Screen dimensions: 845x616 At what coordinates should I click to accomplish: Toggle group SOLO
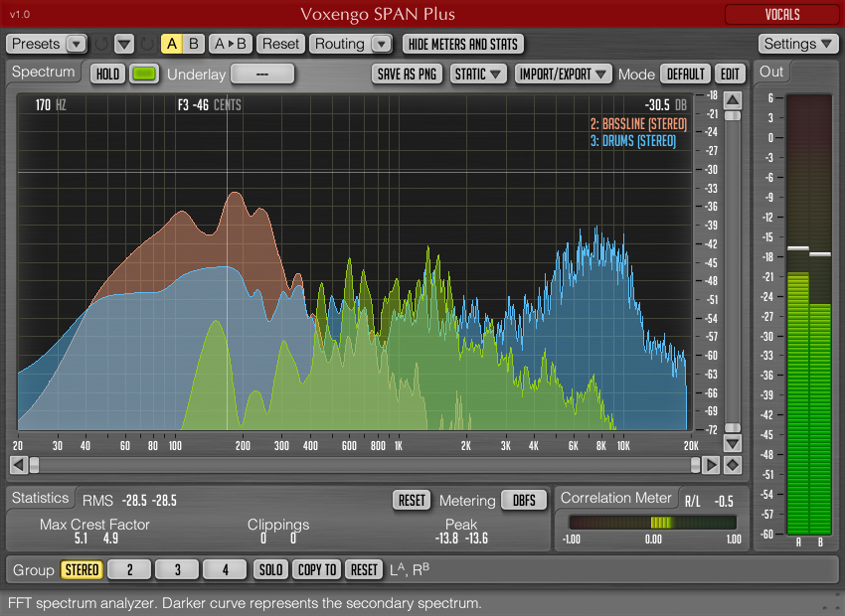pyautogui.click(x=270, y=569)
